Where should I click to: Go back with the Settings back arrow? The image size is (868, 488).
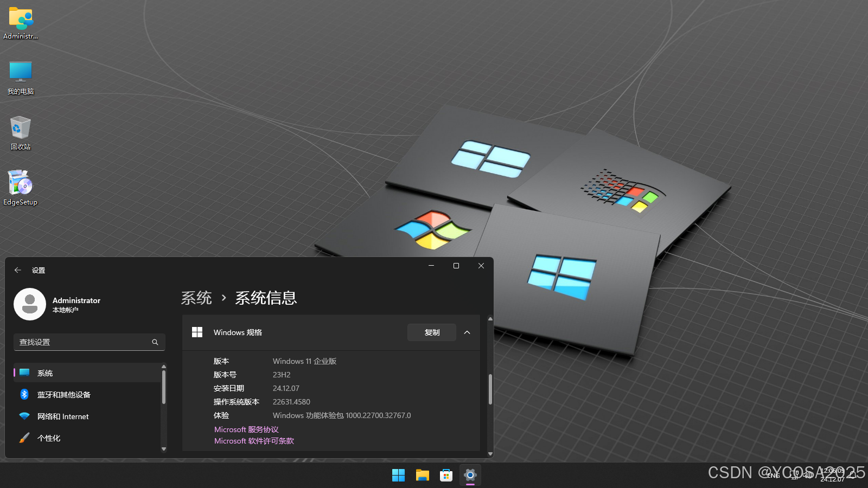[18, 270]
